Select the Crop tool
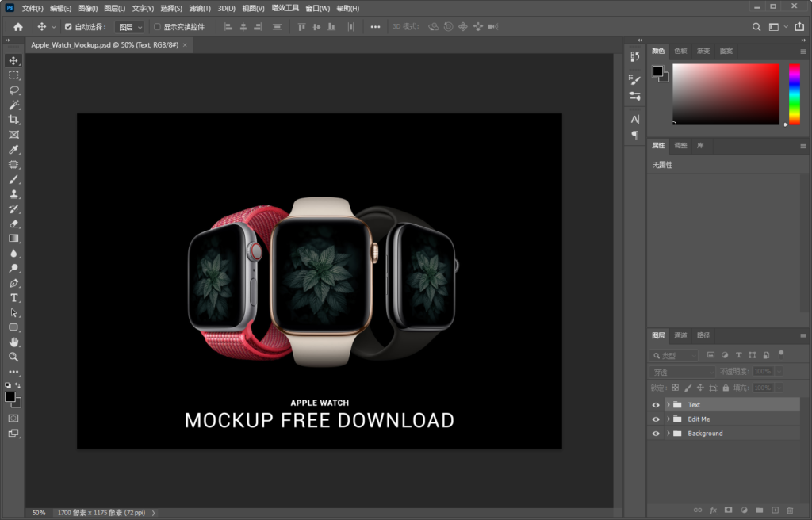This screenshot has height=520, width=812. (x=13, y=120)
